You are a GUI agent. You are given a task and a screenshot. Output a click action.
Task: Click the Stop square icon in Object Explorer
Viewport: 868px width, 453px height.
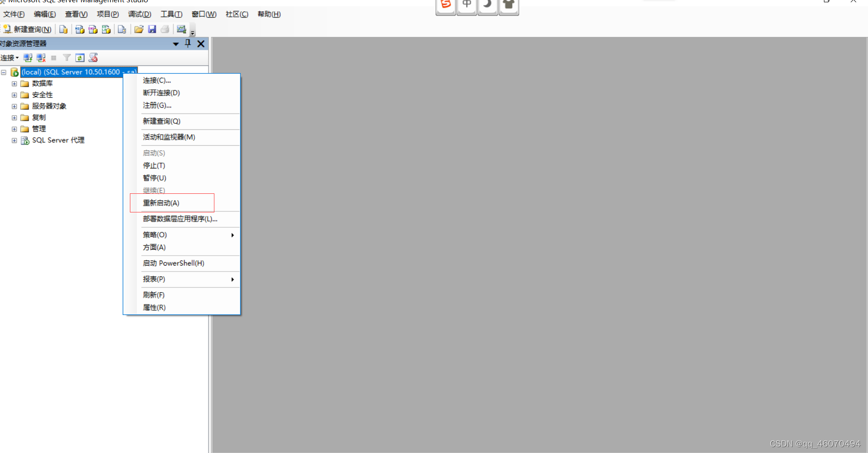click(54, 58)
